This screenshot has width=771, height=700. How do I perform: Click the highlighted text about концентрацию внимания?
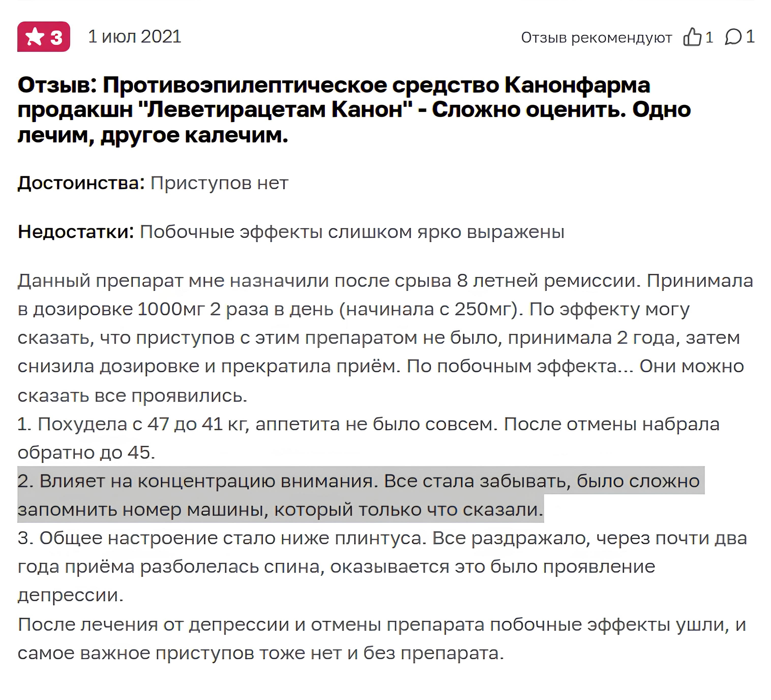tap(361, 494)
